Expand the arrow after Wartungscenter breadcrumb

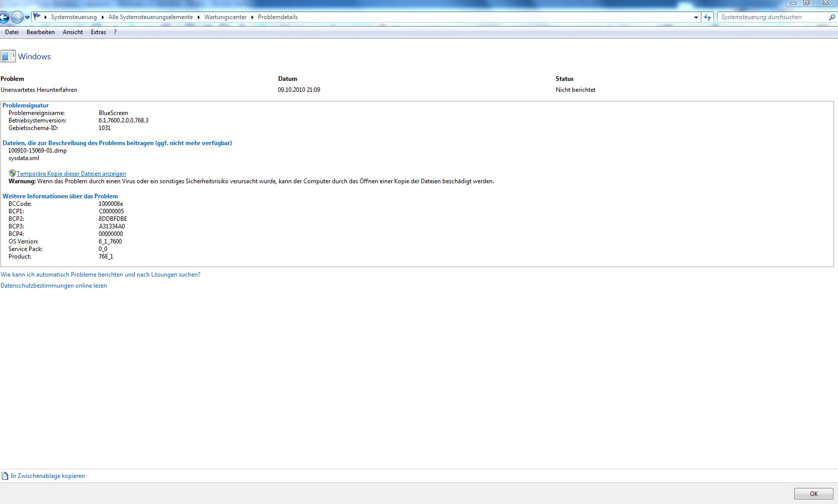point(252,17)
